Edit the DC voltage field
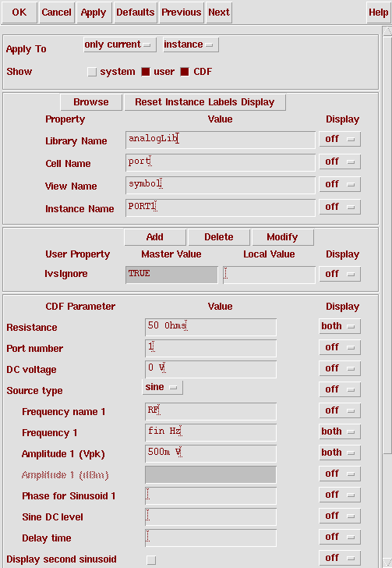Image resolution: width=392 pixels, height=568 pixels. pos(210,369)
